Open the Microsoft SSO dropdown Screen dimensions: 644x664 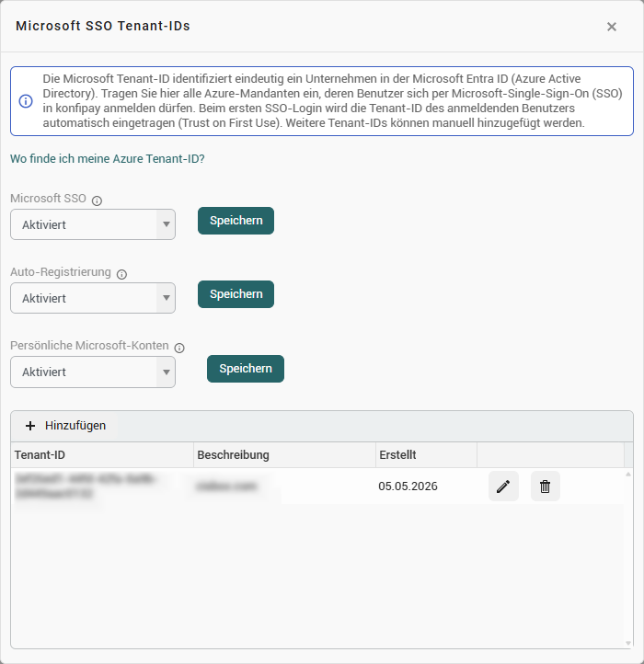click(x=93, y=224)
